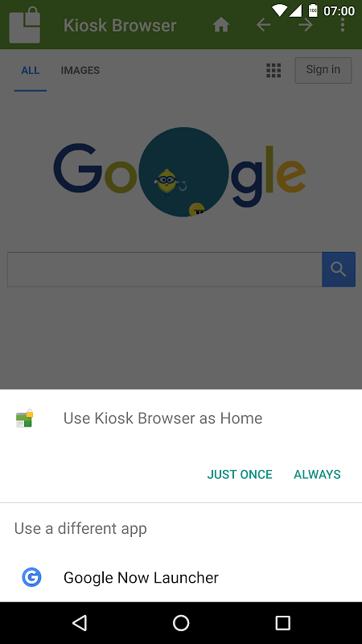Switch to the IMAGES tab
This screenshot has height=644, width=362.
pyautogui.click(x=80, y=71)
